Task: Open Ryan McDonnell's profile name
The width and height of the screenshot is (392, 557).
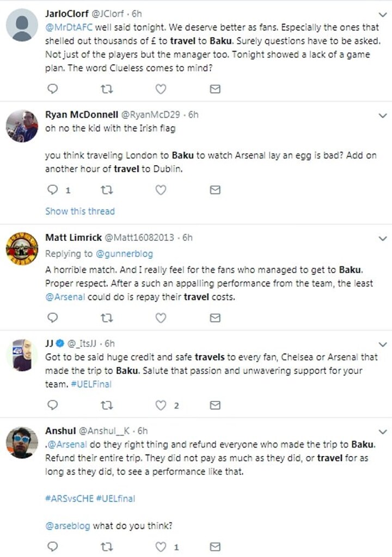Action: pos(81,114)
